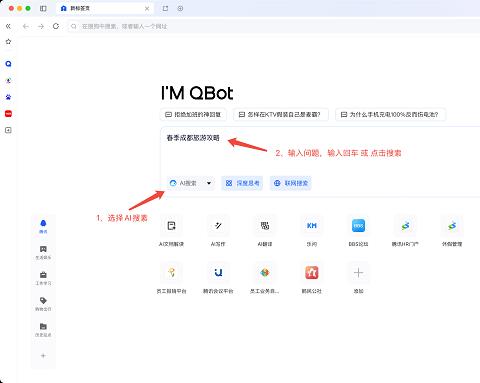Focus the address bar search field
This screenshot has width=480, height=383.
[x=273, y=26]
